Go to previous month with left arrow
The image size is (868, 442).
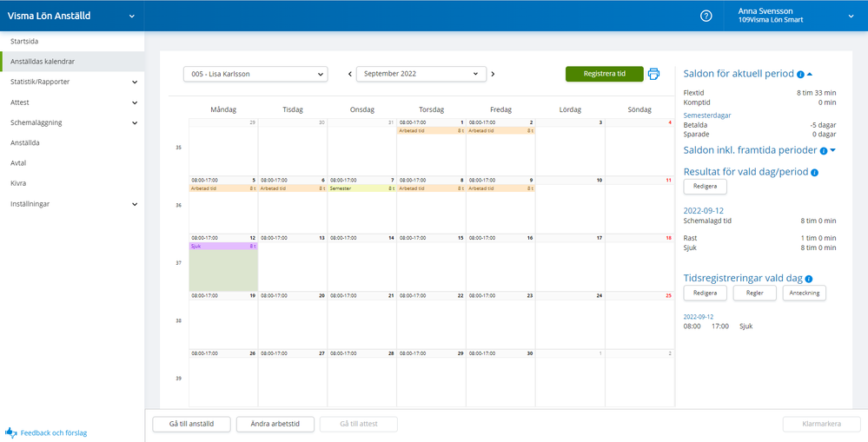pyautogui.click(x=350, y=74)
